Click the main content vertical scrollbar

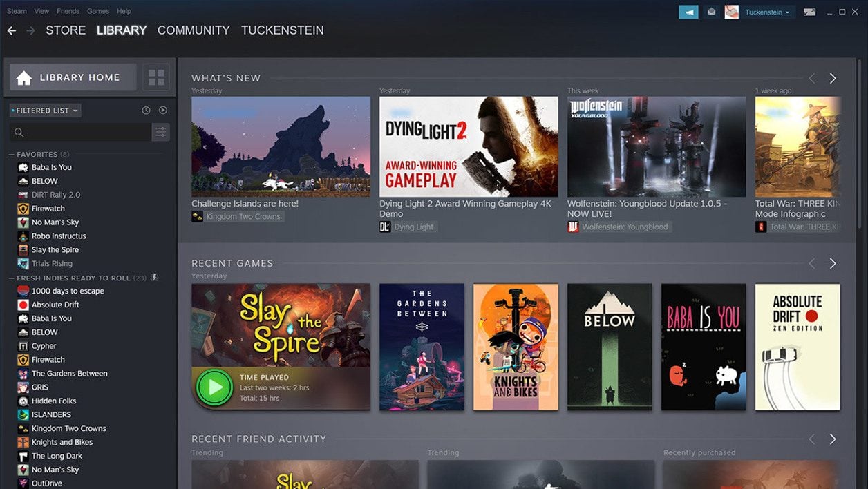860,145
